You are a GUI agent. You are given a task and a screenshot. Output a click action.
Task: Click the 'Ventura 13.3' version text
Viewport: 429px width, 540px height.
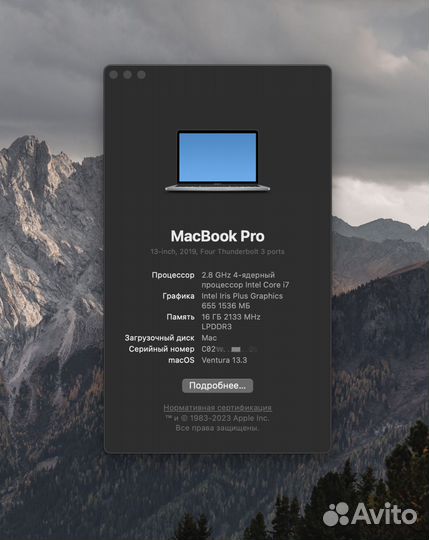point(224,361)
